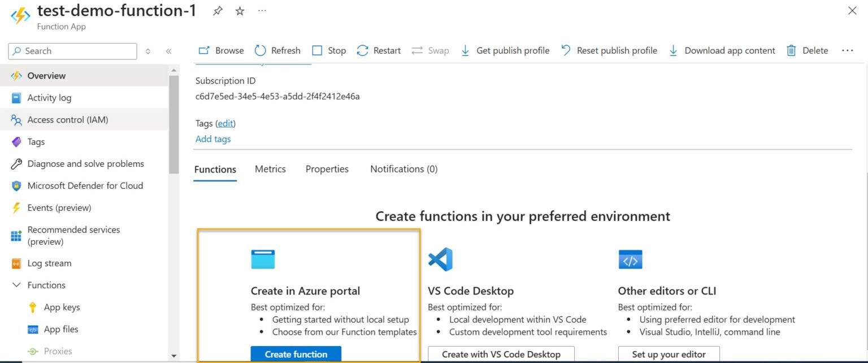Click the Proxies icon
Screen dimensions: 868x363
pyautogui.click(x=33, y=352)
